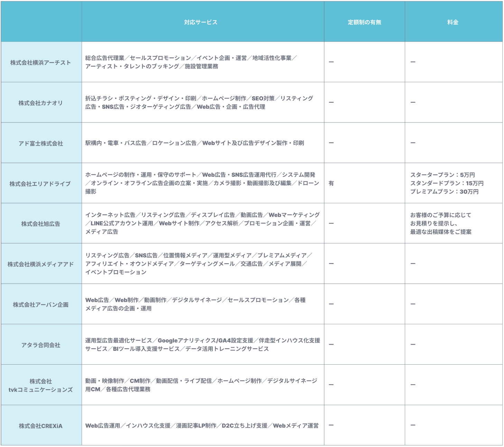Image resolution: width=504 pixels, height=447 pixels.
Task: Click services text starting インターネット広告
Action: click(x=203, y=223)
